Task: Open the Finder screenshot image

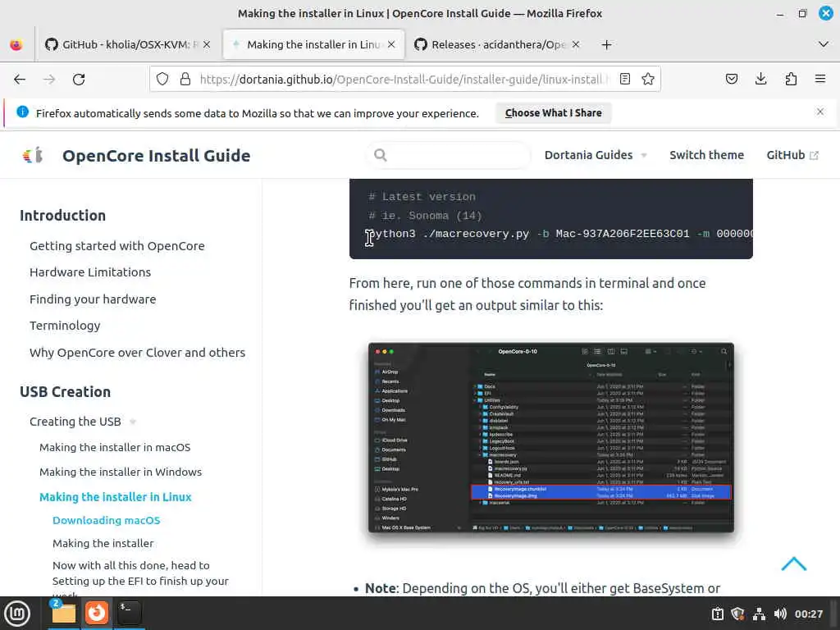Action: [550, 438]
